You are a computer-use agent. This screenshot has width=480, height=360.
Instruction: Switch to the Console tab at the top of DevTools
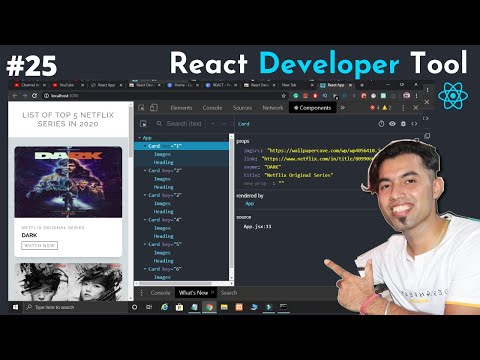212,108
